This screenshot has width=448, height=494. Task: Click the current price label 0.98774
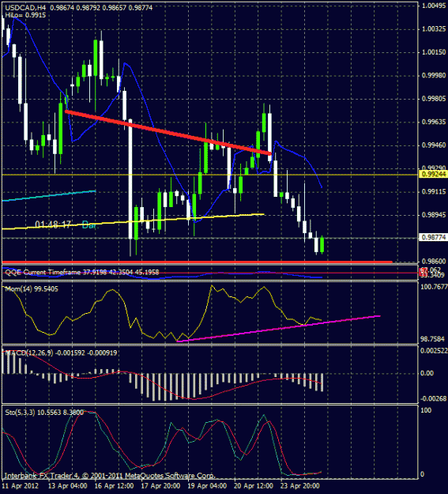(x=434, y=238)
